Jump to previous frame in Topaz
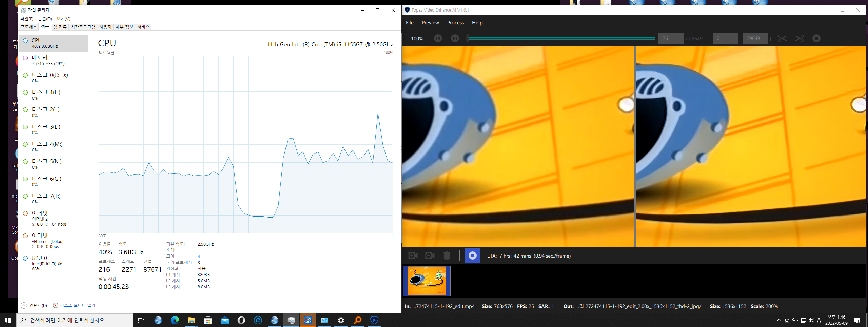 [x=438, y=38]
